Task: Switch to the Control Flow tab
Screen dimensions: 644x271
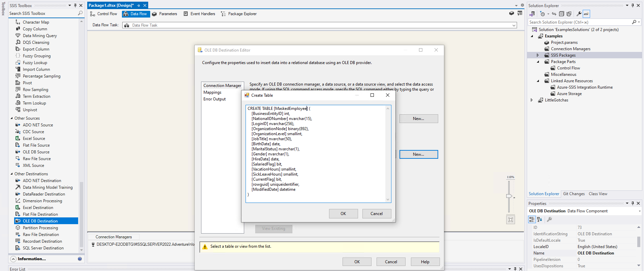Action: (x=104, y=14)
